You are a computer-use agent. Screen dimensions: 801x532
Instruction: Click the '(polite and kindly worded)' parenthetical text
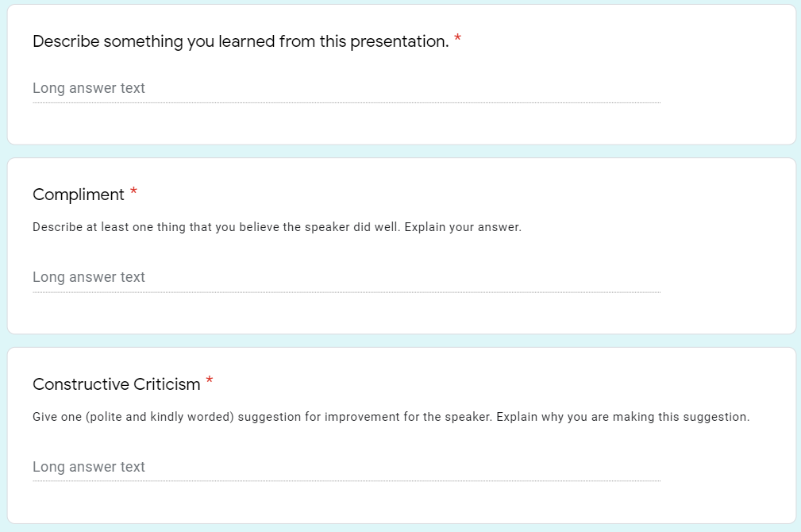(x=160, y=417)
